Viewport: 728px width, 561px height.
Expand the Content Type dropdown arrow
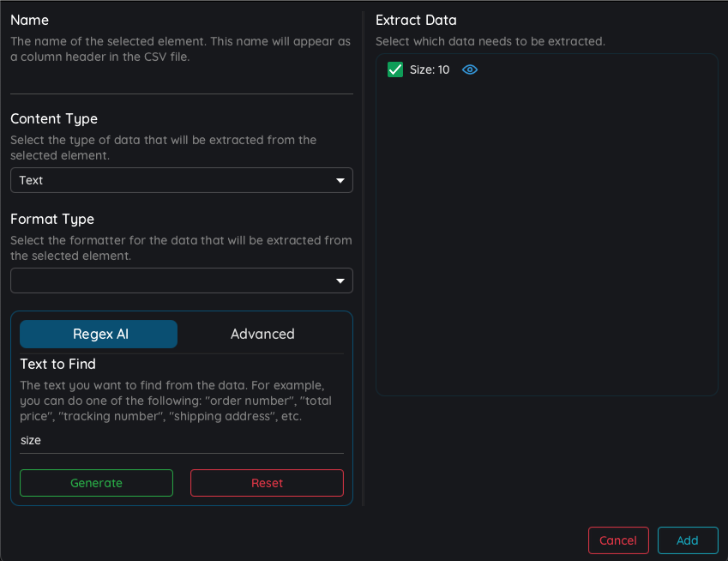(x=340, y=180)
